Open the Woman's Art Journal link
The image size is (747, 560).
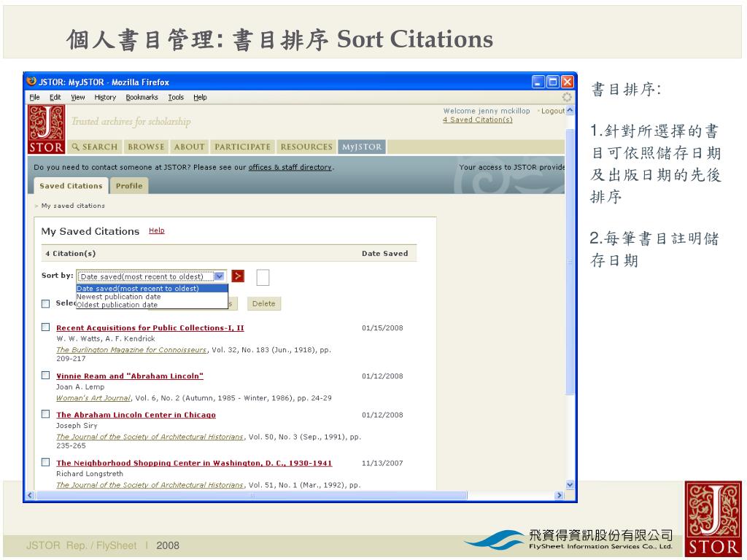(93, 397)
